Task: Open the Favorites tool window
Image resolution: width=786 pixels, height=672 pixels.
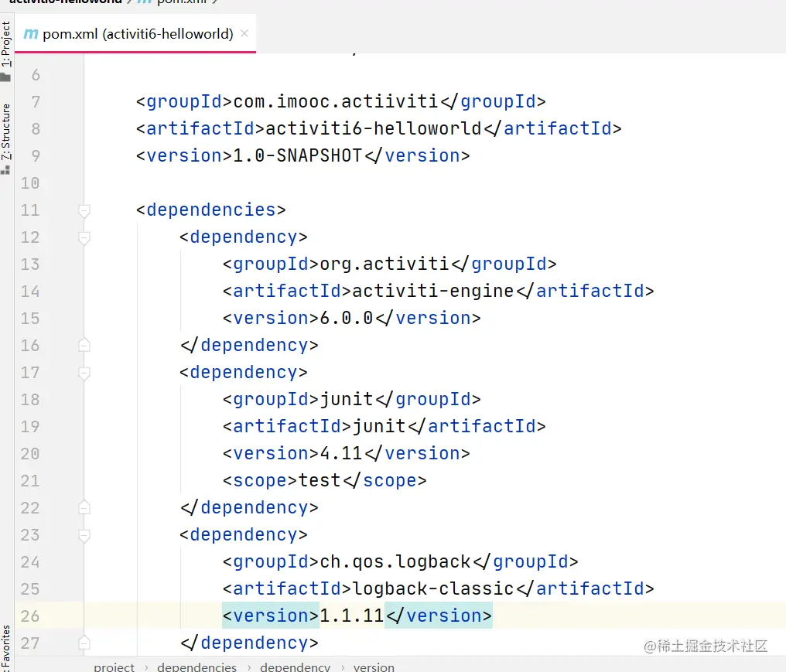Action: (5, 648)
